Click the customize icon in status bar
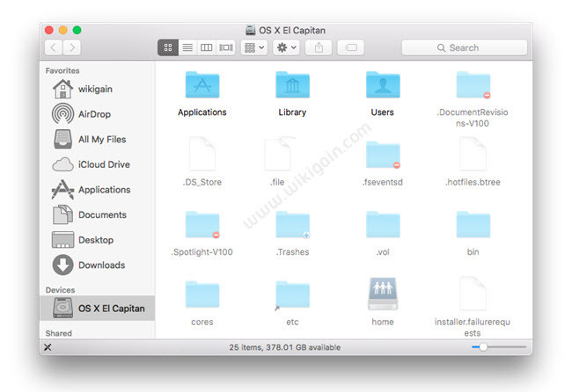Viewport: 572px width, 392px height. point(48,347)
